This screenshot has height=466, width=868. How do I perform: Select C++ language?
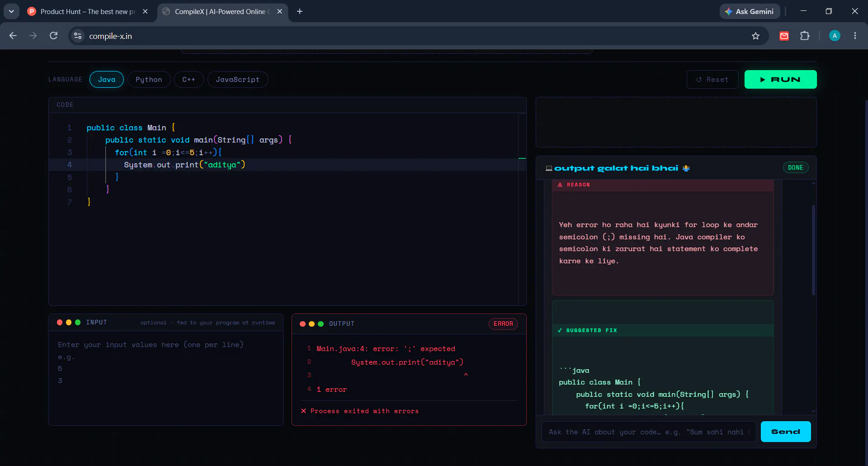point(189,80)
